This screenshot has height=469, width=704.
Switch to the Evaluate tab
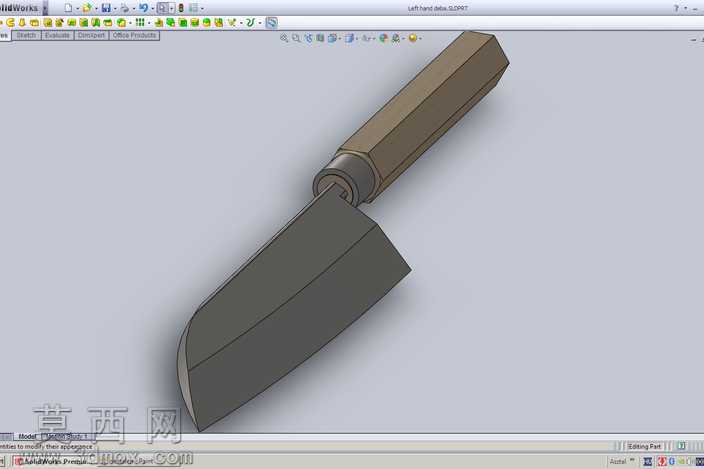pos(57,35)
